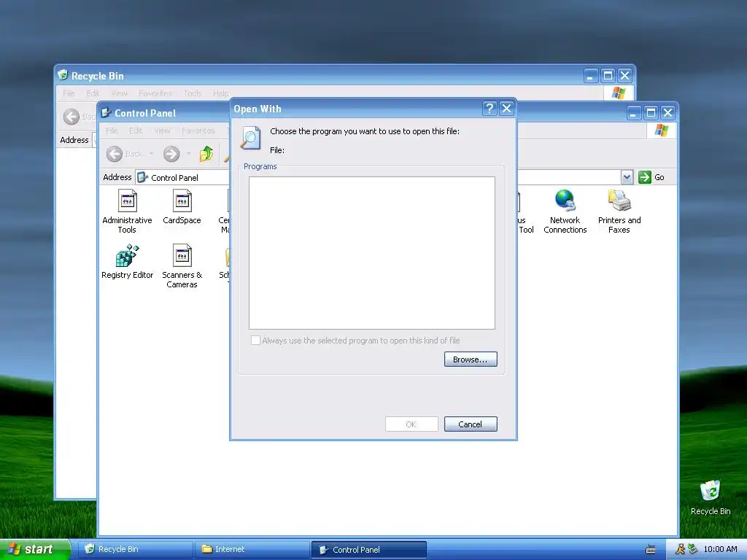Screen dimensions: 747x560
Task: Click the messenger tray icon
Action: point(680,550)
